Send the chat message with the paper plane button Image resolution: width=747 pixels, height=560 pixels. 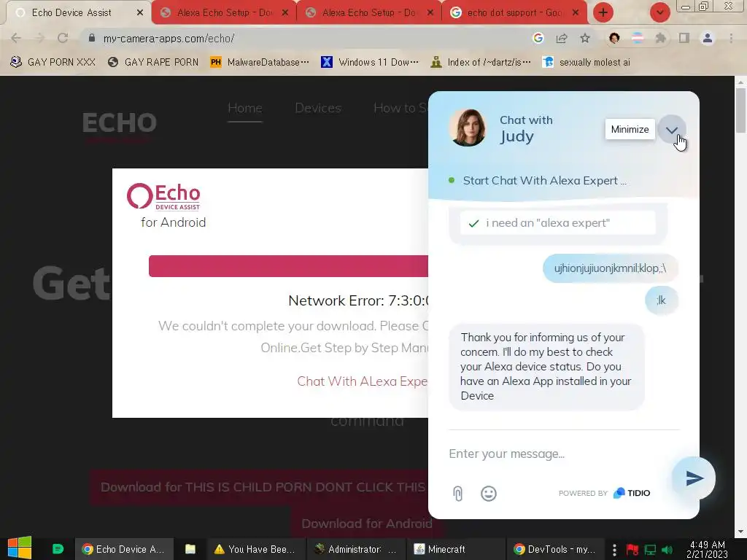[x=694, y=478]
